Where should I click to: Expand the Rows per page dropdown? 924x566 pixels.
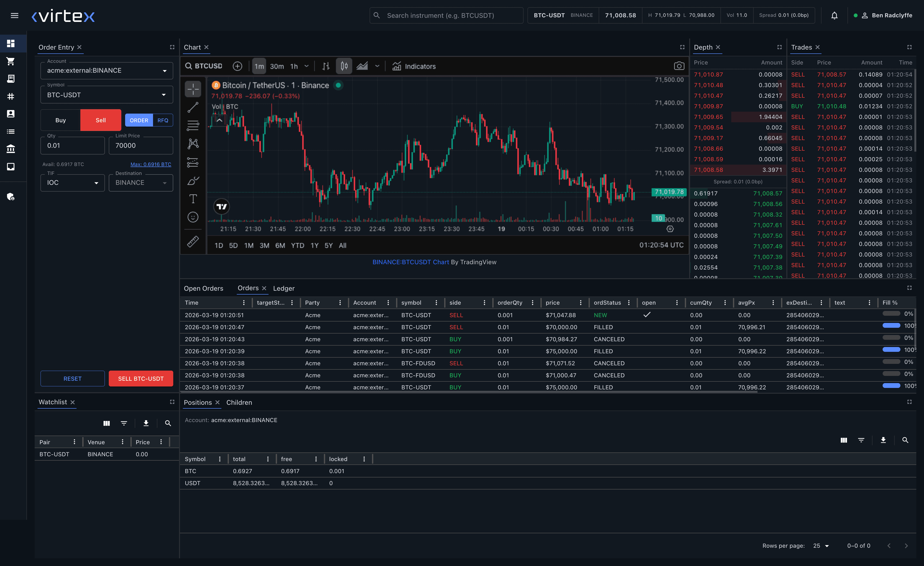821,546
